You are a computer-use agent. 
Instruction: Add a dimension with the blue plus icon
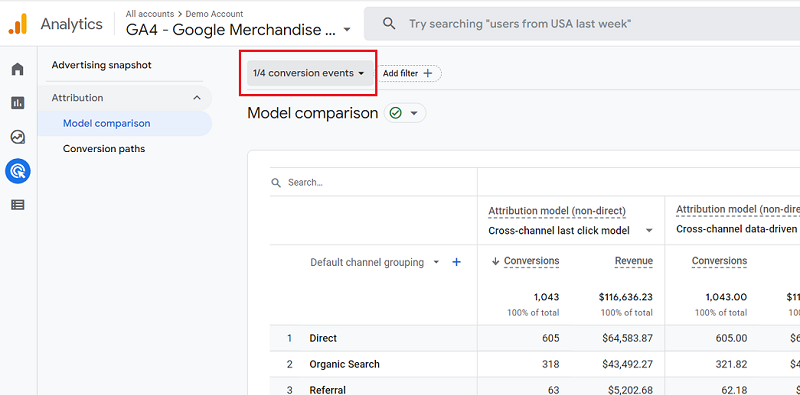point(457,262)
